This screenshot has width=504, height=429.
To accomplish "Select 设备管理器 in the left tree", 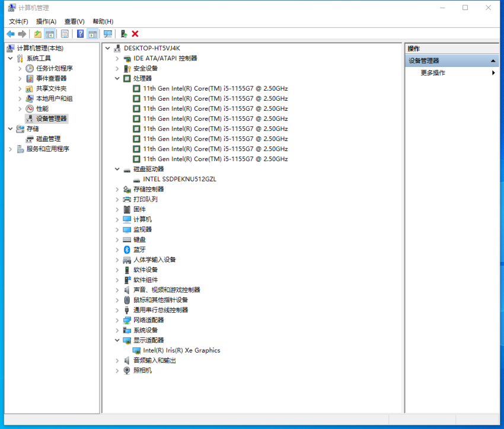I will 51,119.
